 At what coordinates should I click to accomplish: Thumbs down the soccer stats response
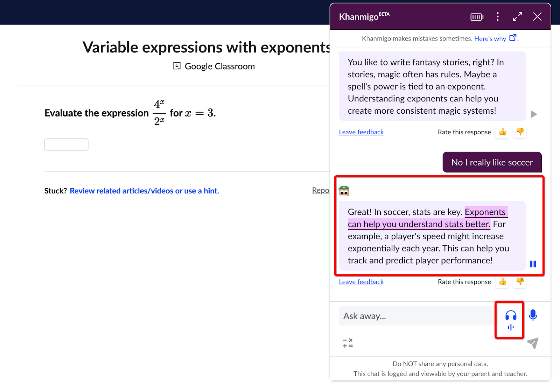pos(519,282)
